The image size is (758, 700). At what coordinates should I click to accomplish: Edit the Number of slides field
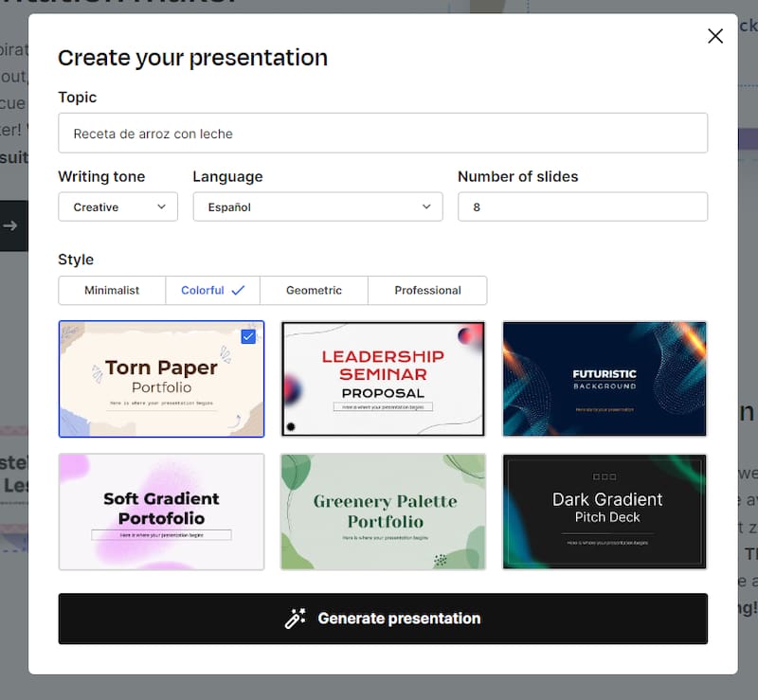point(582,206)
